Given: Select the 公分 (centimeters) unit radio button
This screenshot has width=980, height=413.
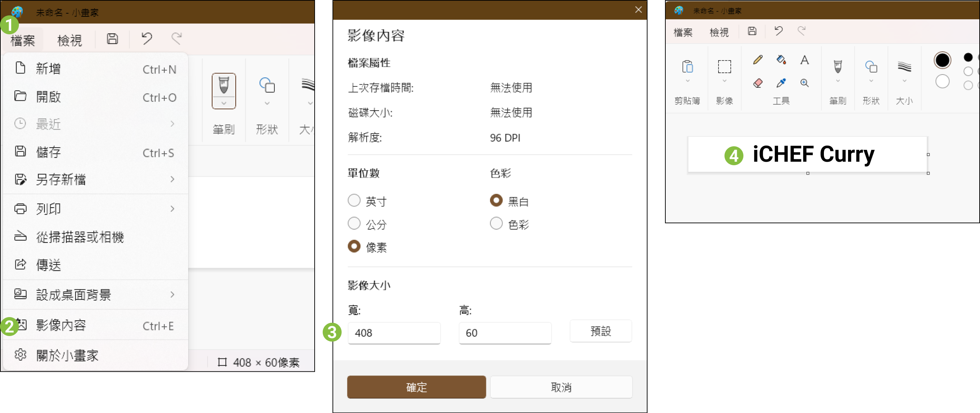Looking at the screenshot, I should click(x=354, y=224).
